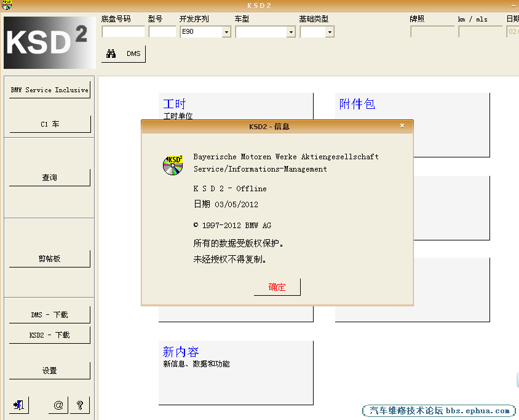Start KSD2 - 下载 download

point(50,335)
